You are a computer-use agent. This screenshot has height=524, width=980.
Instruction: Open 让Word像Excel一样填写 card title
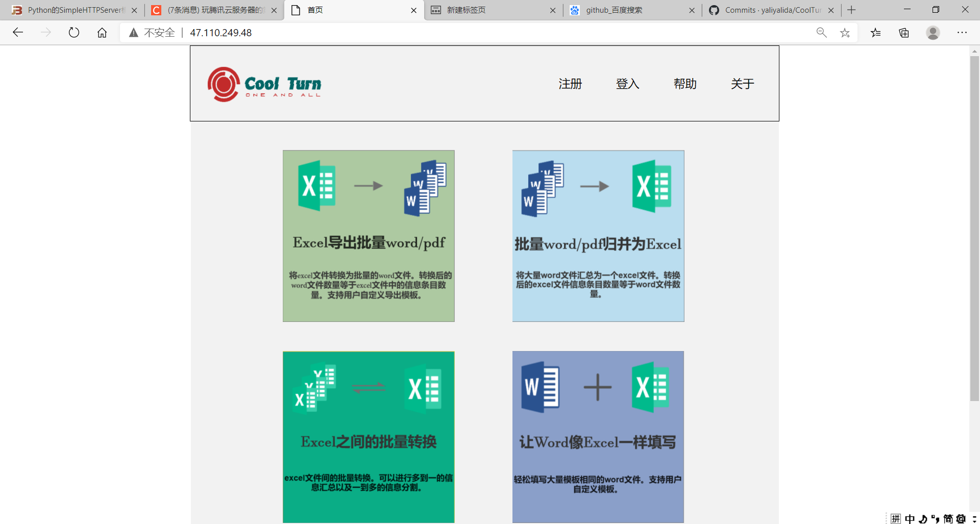[x=598, y=442]
